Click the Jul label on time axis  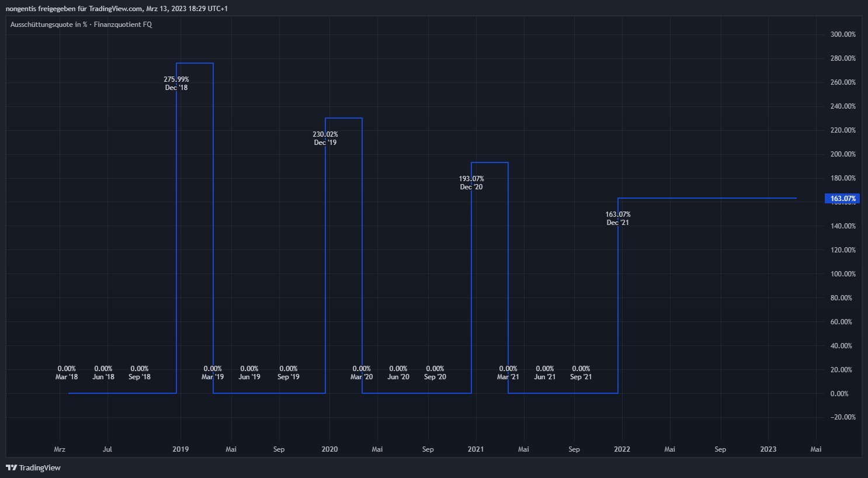pos(107,449)
